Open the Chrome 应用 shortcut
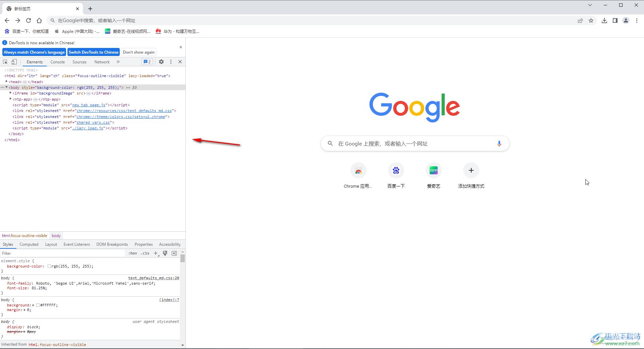The width and height of the screenshot is (644, 349). tap(358, 176)
